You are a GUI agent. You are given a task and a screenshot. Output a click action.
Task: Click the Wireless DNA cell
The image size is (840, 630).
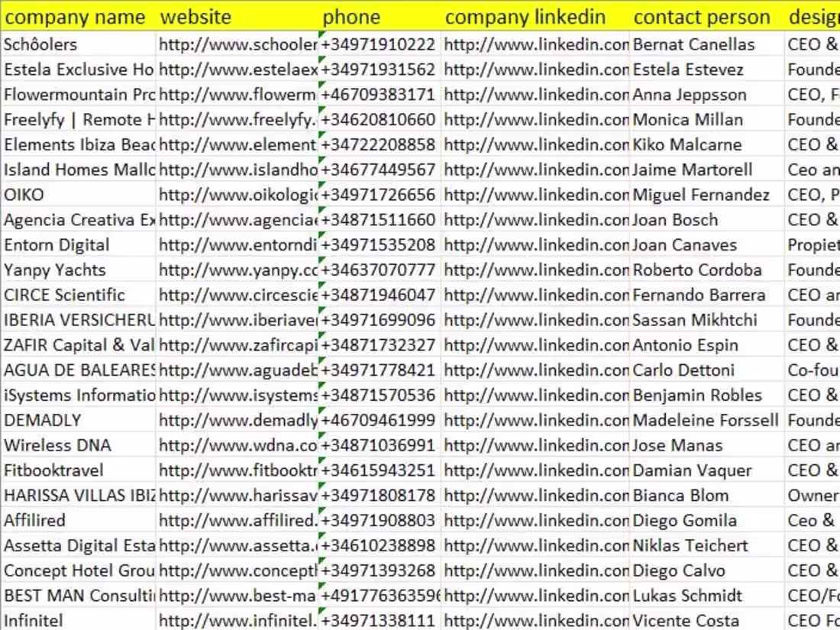click(79, 445)
